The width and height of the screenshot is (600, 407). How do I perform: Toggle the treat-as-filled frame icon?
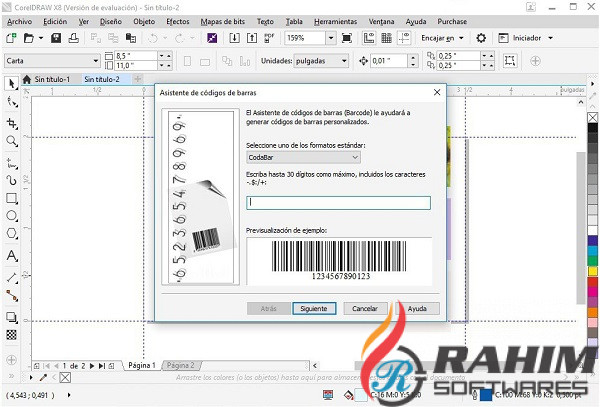click(x=510, y=60)
